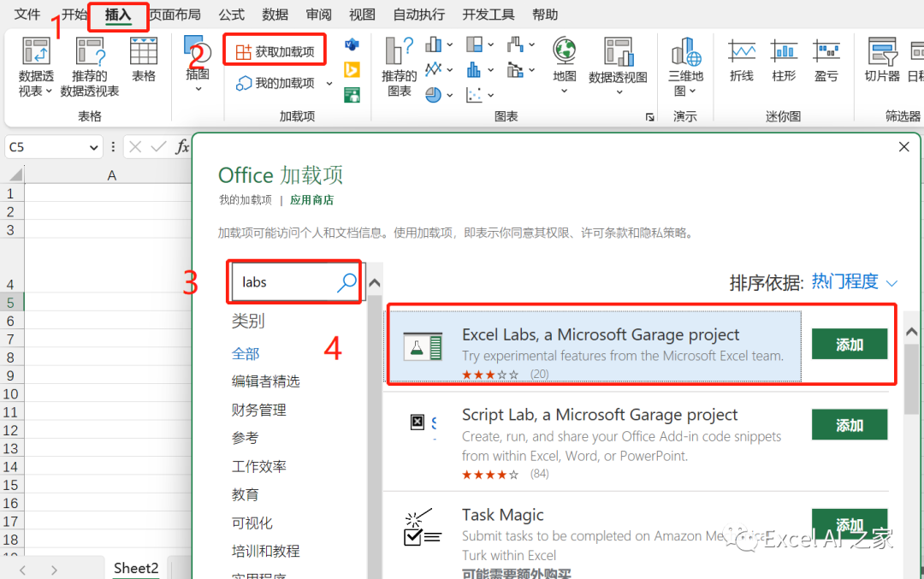Close the Office 加载项 dialog
The width and height of the screenshot is (924, 579).
(904, 146)
